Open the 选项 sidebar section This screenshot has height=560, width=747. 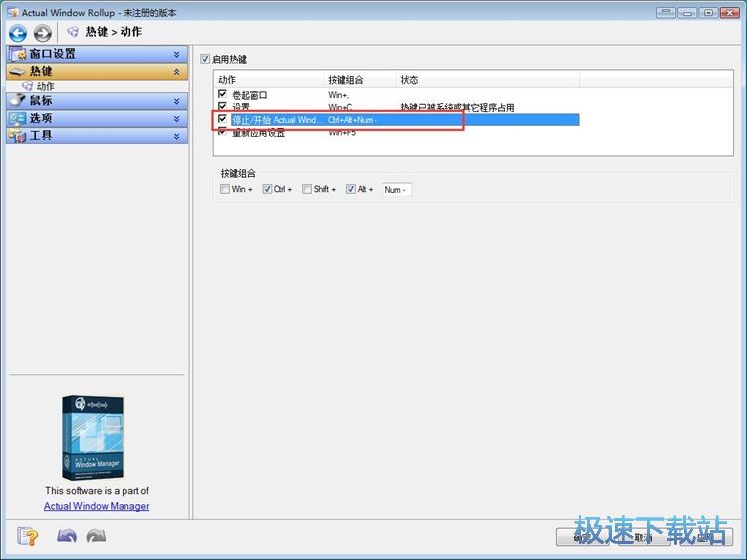tap(98, 118)
